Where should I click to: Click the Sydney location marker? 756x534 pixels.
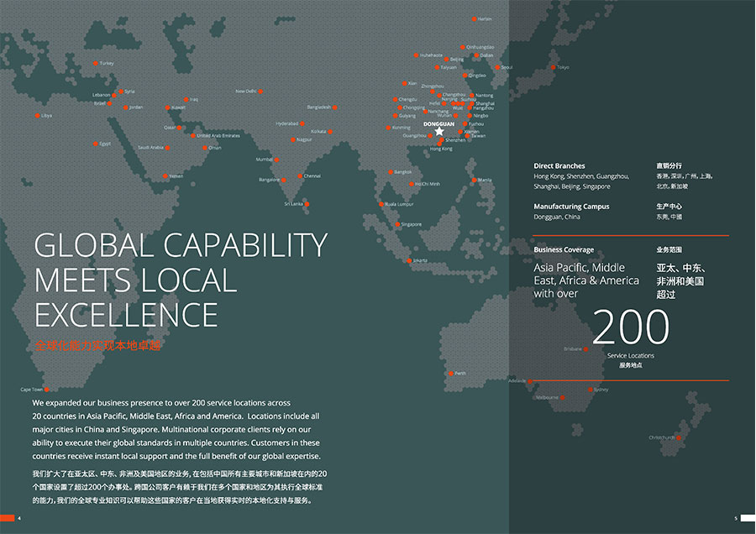(591, 390)
